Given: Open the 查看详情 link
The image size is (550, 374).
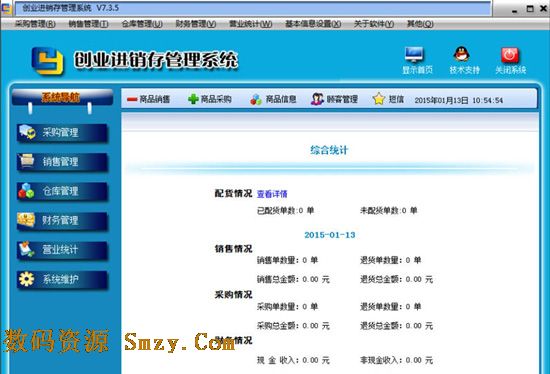Looking at the screenshot, I should [272, 194].
